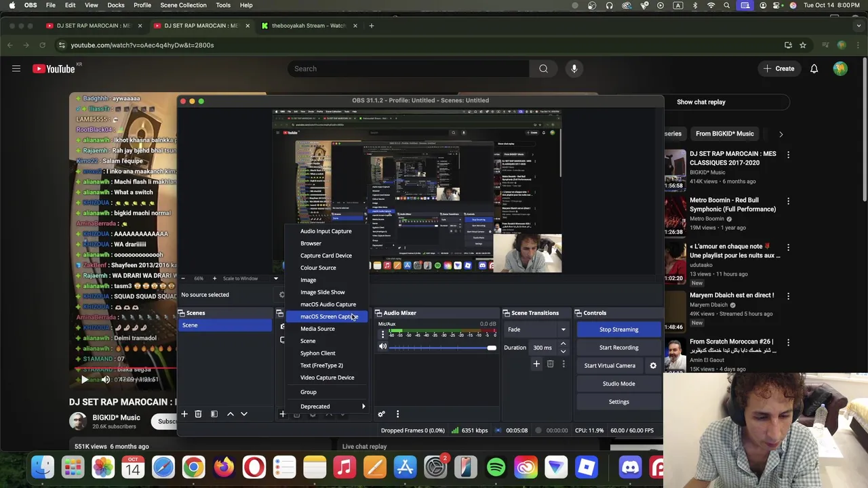Remove transition using trash icon

click(x=550, y=365)
